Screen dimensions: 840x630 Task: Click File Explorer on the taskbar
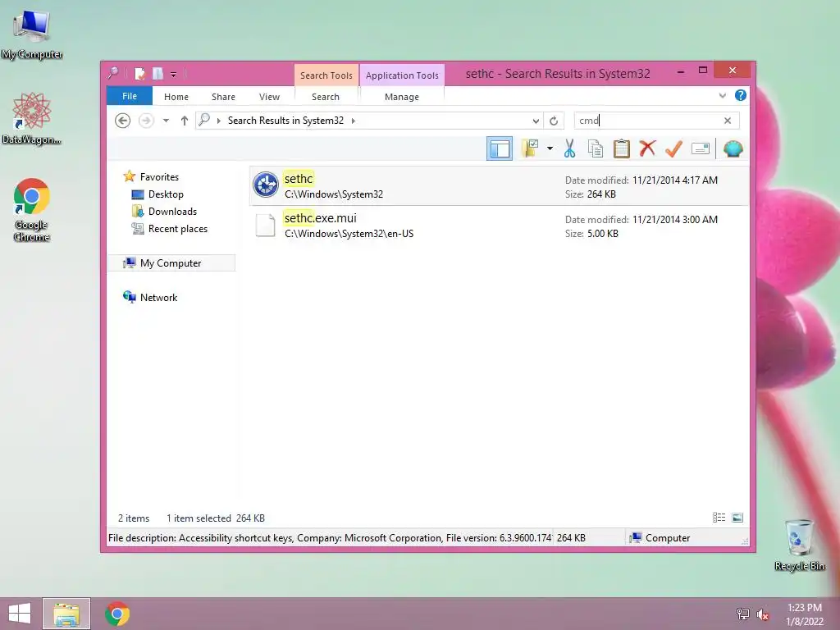coord(66,614)
